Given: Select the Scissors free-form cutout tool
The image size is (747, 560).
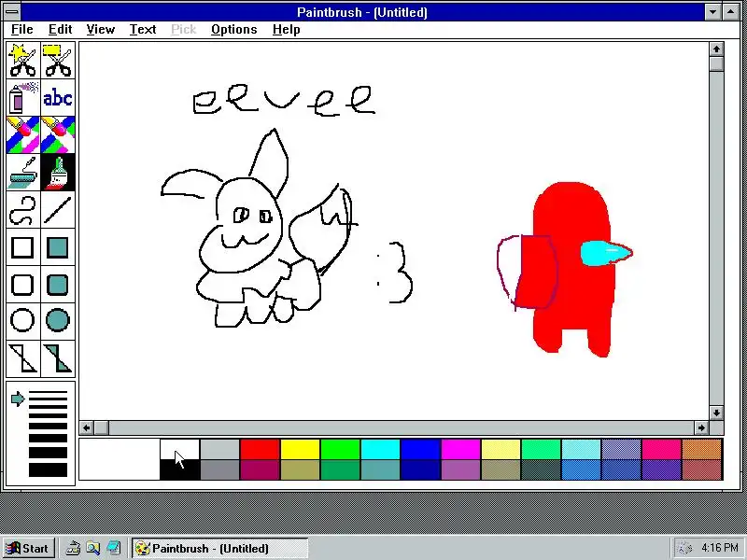Looking at the screenshot, I should pyautogui.click(x=22, y=61).
